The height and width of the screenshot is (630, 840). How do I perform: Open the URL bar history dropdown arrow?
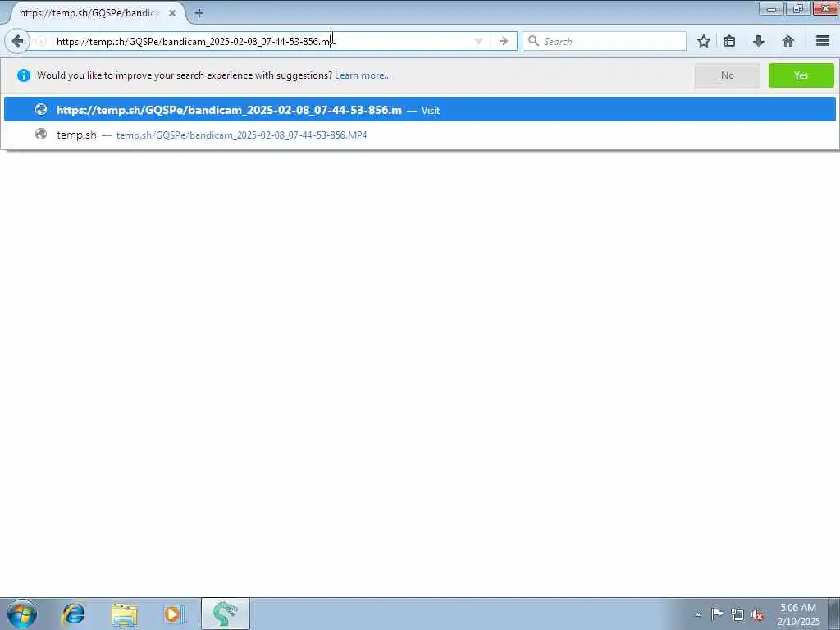click(478, 41)
